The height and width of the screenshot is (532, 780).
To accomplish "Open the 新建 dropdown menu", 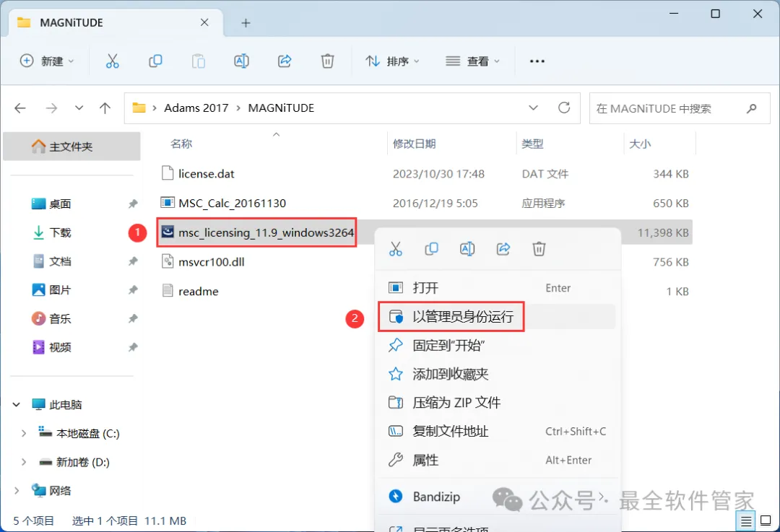I will 47,61.
